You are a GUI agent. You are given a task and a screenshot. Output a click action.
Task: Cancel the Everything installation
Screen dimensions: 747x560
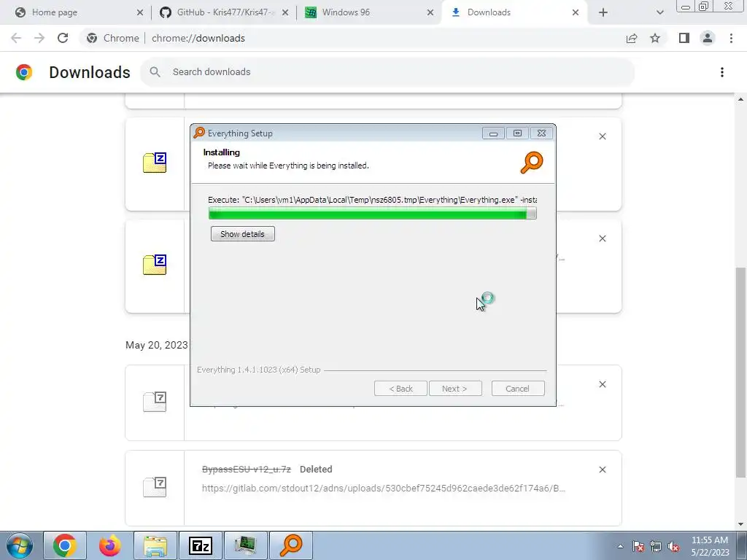click(x=518, y=389)
